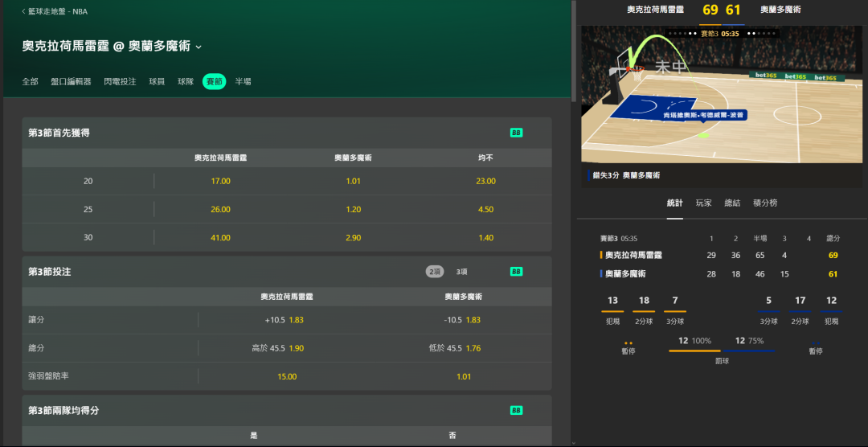Open the 統計 tab
This screenshot has width=868, height=447.
click(675, 203)
